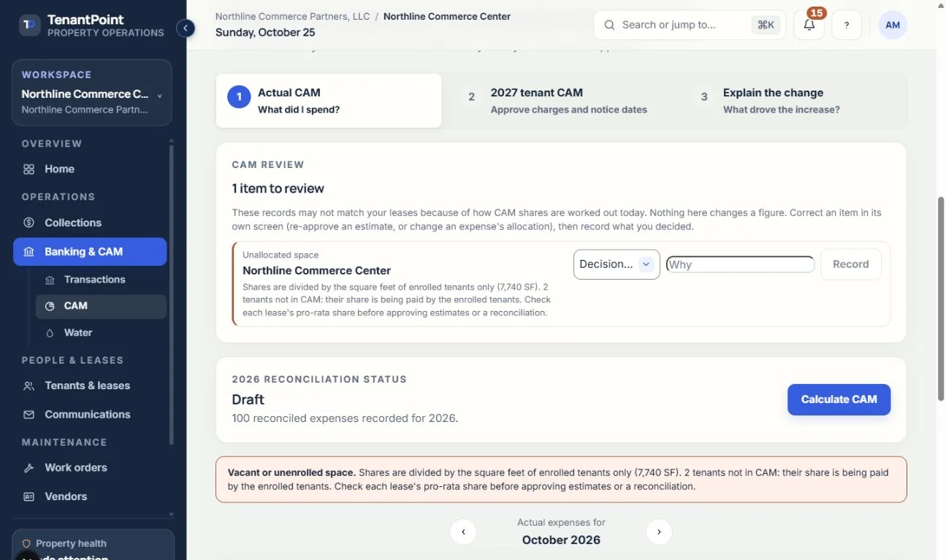Open Tenants & leases
946x560 pixels.
click(x=90, y=386)
